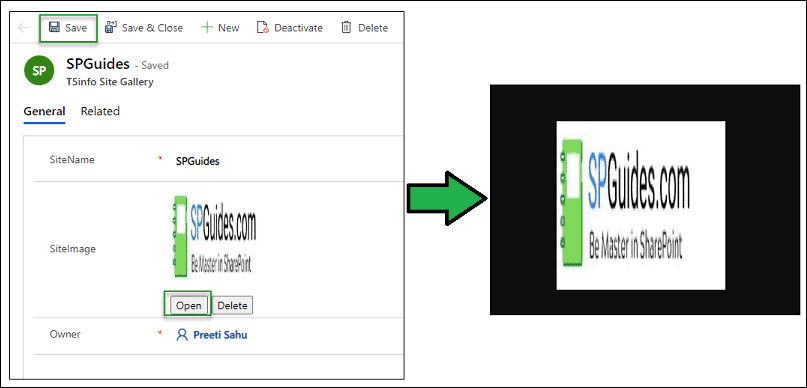
Task: Choose Save & Close command
Action: 144,28
